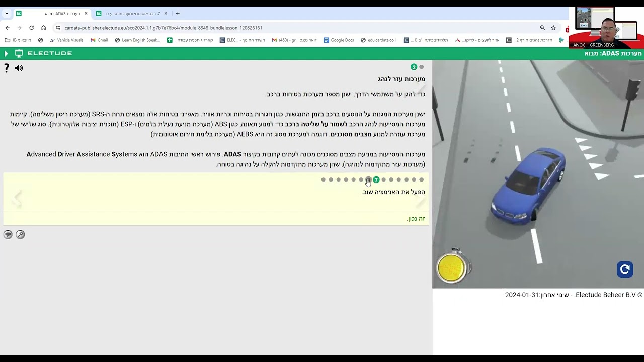Close the ADAS lesson browser tab

click(x=86, y=14)
